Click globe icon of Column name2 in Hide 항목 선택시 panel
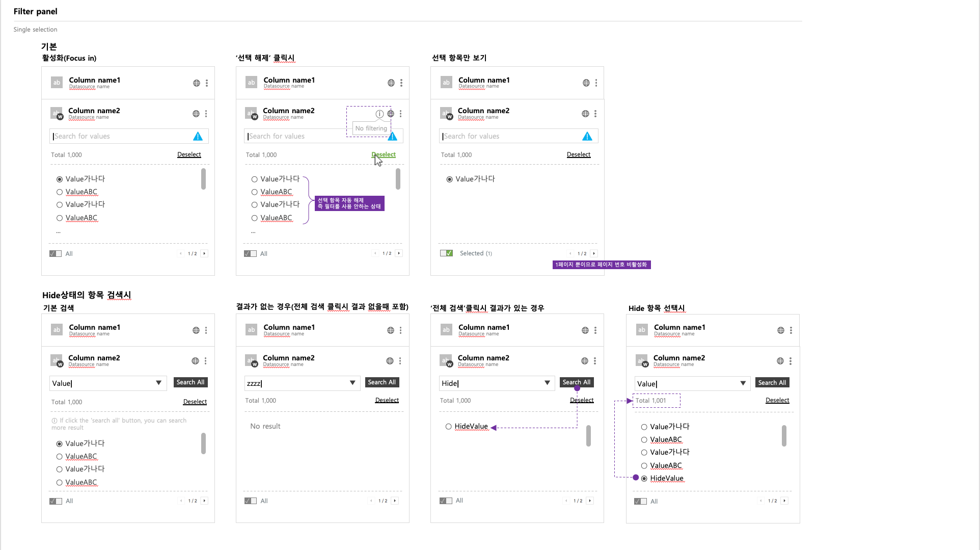Viewport: 980px width, 550px height. pyautogui.click(x=780, y=361)
